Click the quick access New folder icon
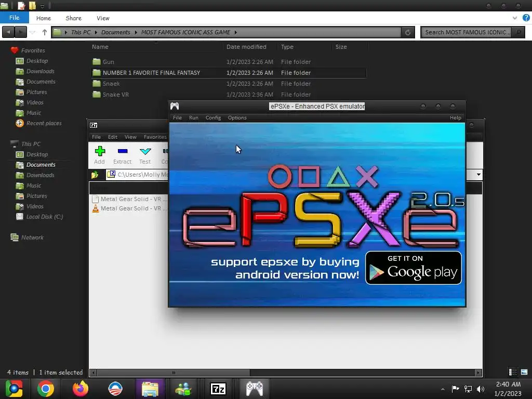 point(32,5)
